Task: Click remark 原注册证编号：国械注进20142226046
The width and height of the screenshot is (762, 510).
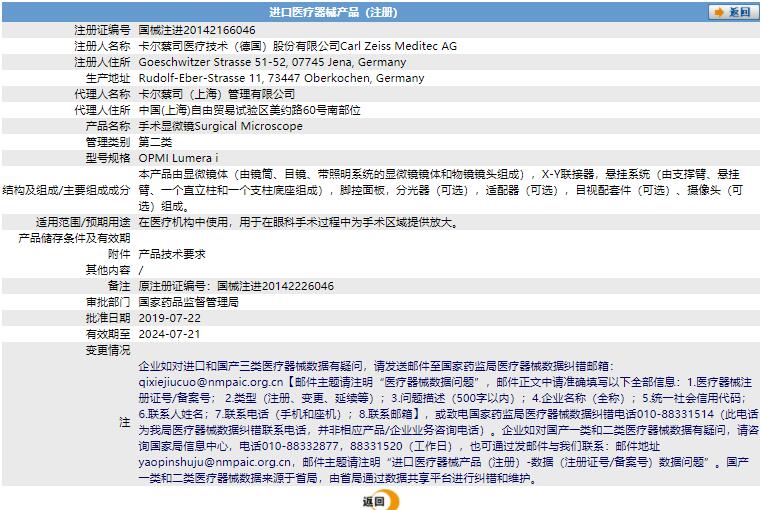Action: coord(236,286)
